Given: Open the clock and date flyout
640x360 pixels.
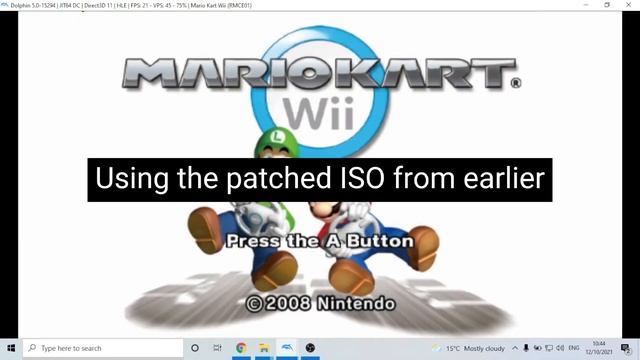Looking at the screenshot, I should pyautogui.click(x=599, y=348).
